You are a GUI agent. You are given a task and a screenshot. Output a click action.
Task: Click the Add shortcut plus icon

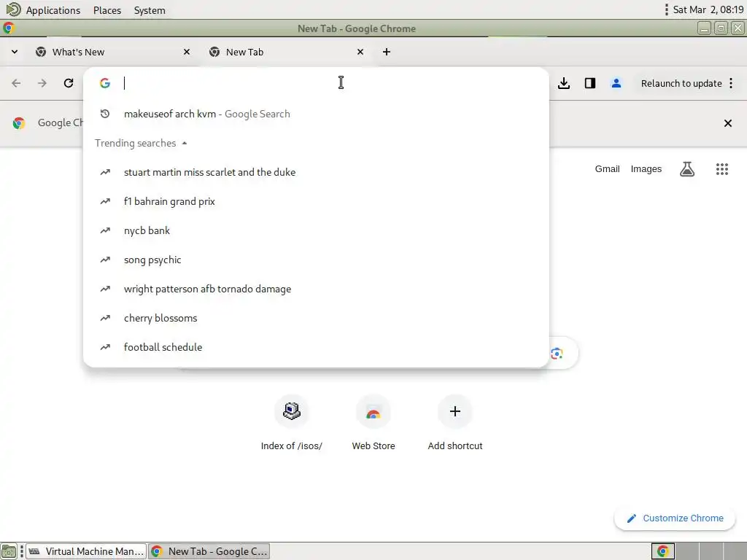pyautogui.click(x=455, y=411)
